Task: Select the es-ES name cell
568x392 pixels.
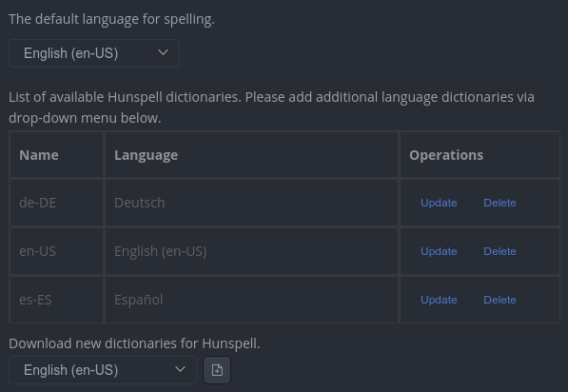Action: pos(56,300)
